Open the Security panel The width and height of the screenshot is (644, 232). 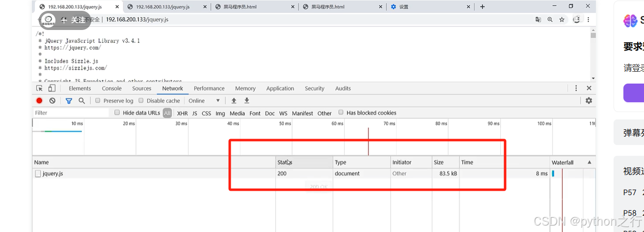pyautogui.click(x=315, y=88)
